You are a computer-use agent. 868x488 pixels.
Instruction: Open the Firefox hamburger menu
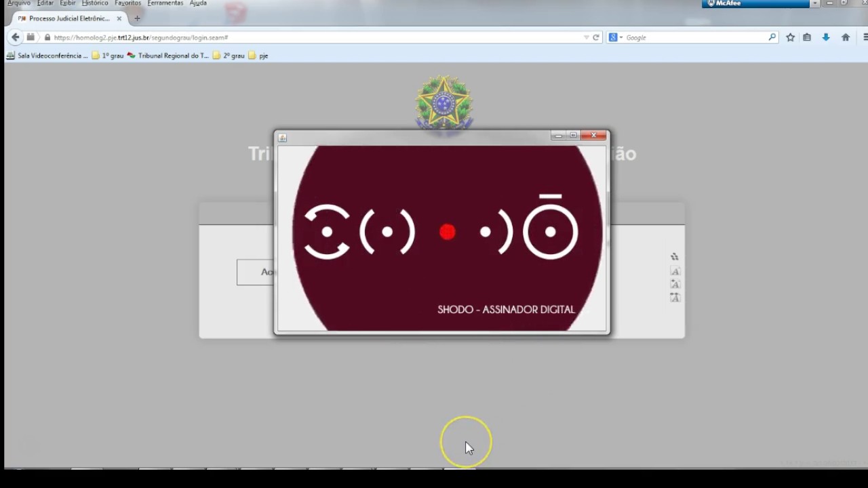click(x=865, y=37)
